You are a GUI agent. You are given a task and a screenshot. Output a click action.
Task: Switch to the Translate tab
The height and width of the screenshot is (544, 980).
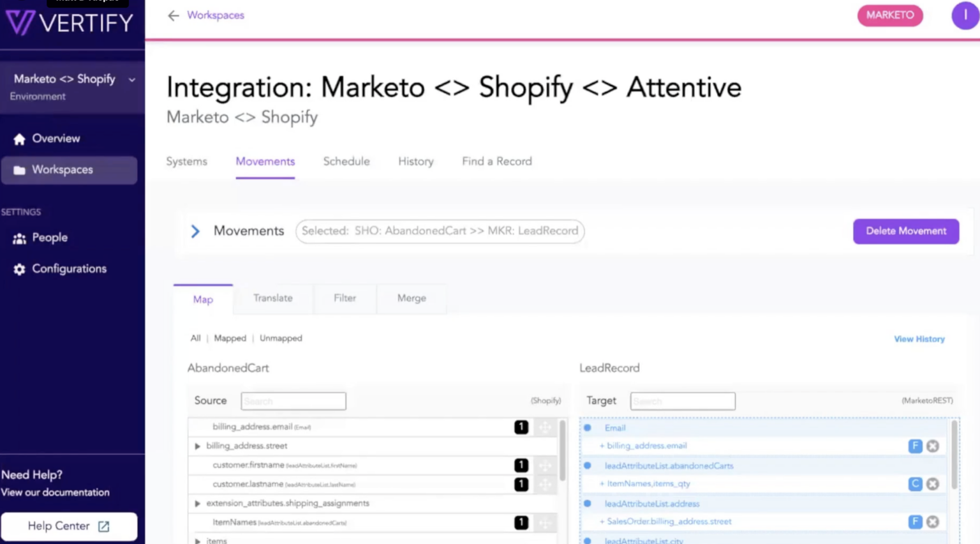(272, 298)
